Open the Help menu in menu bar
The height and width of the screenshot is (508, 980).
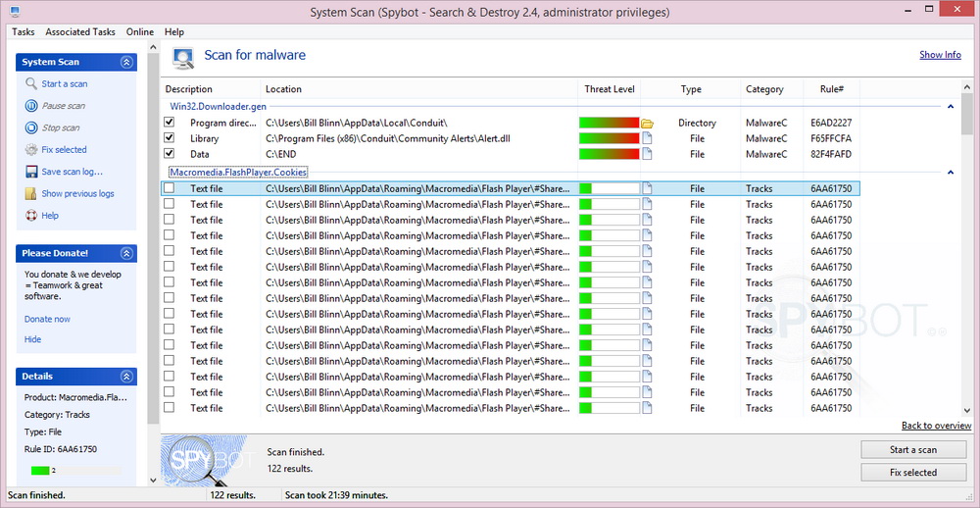(x=174, y=32)
